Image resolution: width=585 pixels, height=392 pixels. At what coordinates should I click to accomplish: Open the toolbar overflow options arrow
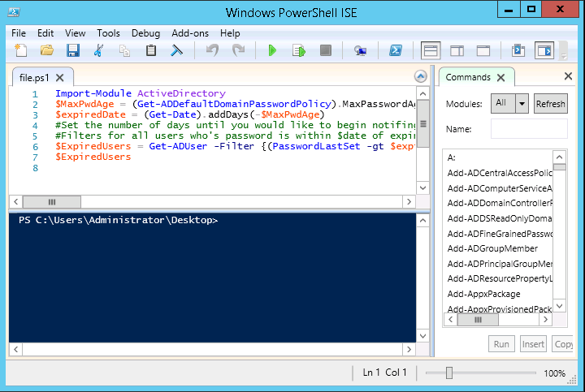[x=564, y=56]
